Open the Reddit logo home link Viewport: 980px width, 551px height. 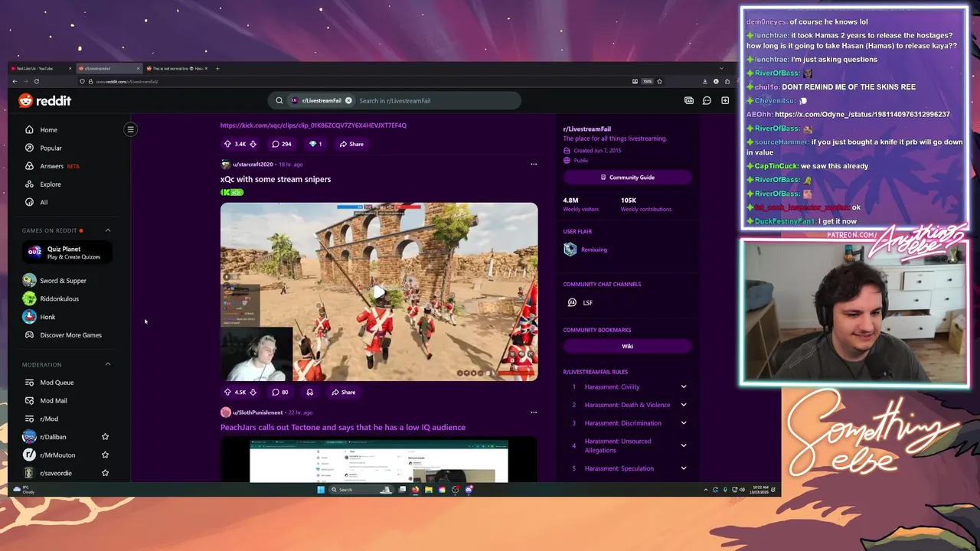[x=45, y=100]
